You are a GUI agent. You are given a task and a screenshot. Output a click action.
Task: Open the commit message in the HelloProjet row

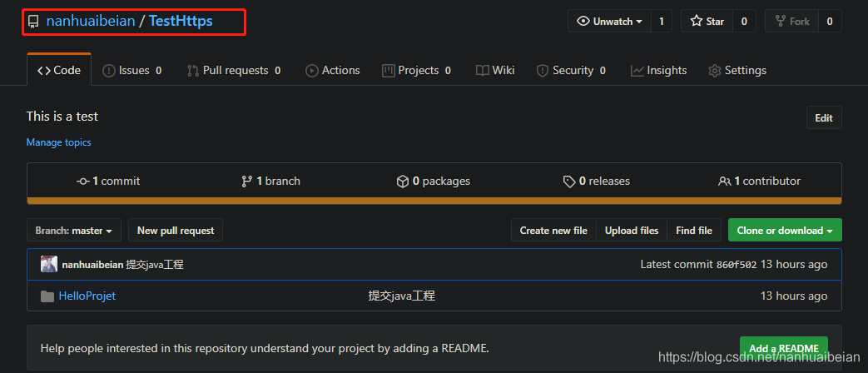pos(402,296)
